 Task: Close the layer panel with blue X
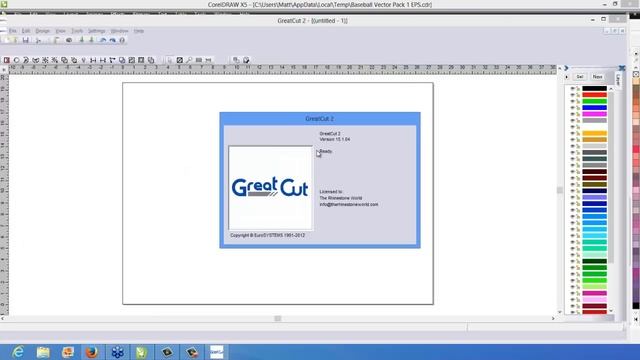(x=622, y=68)
